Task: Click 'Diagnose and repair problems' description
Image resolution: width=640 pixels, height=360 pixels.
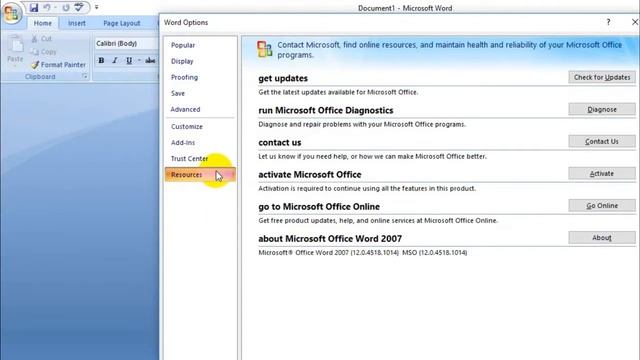Action: coord(362,124)
